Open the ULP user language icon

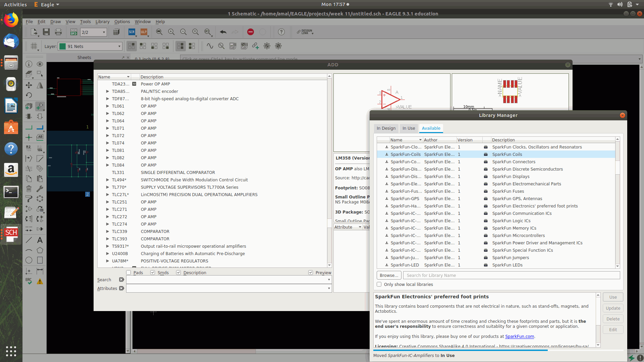click(x=144, y=32)
